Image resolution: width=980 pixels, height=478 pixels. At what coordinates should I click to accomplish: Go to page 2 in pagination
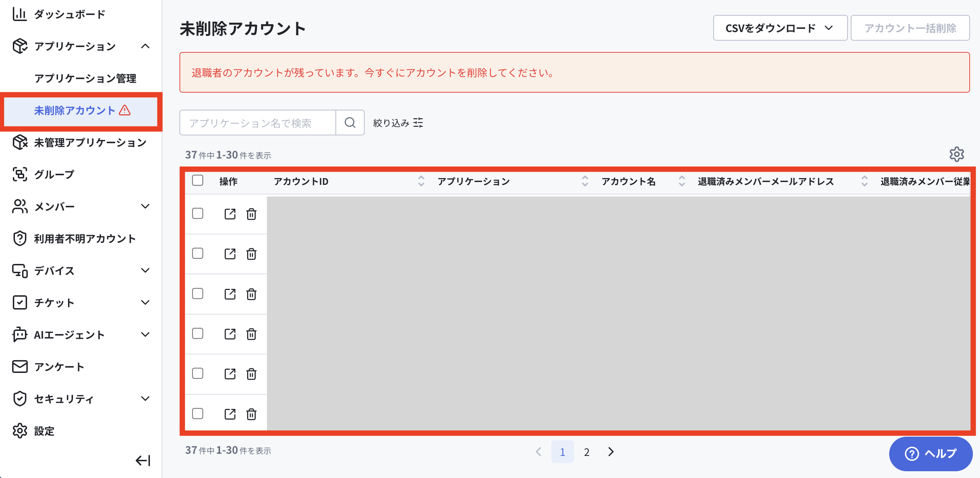(587, 452)
